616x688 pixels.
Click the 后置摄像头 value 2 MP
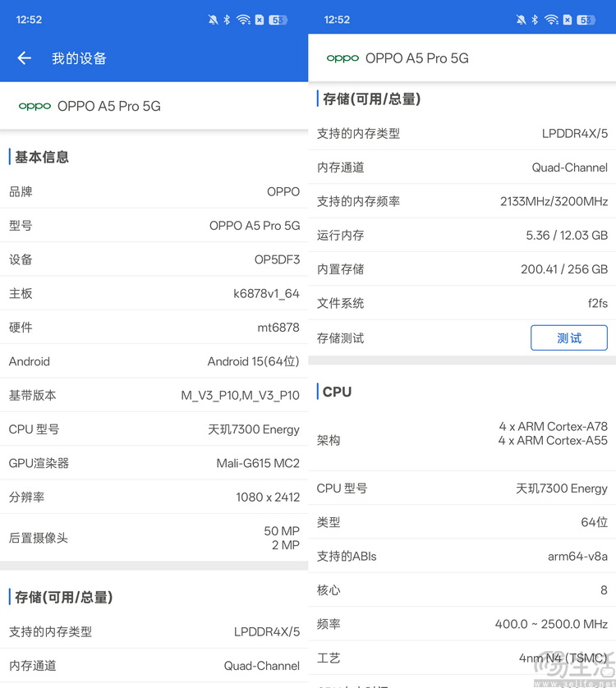tap(285, 545)
